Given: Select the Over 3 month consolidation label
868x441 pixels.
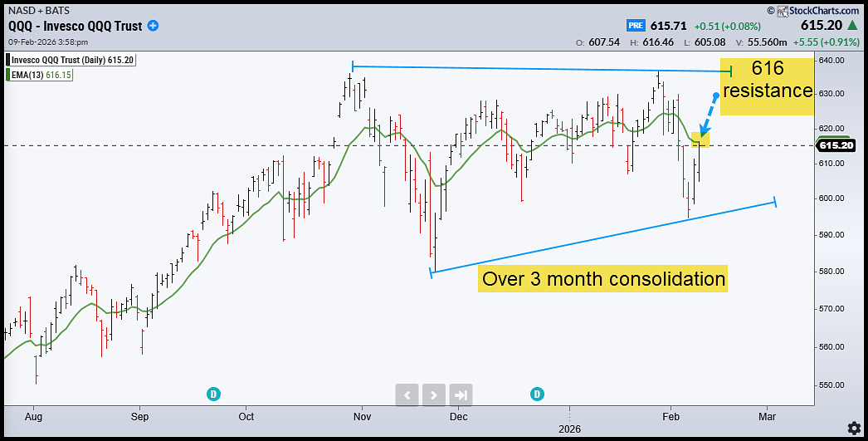Looking at the screenshot, I should (603, 278).
